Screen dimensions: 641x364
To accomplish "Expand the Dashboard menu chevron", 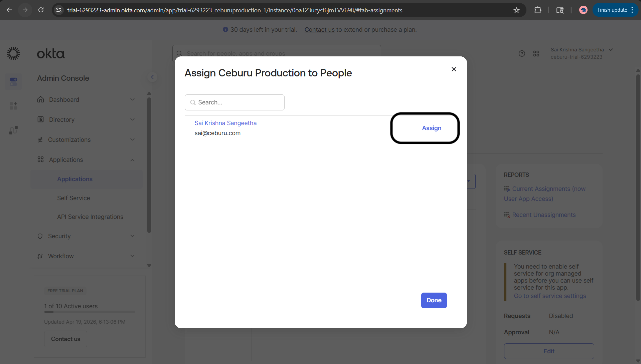I will [x=132, y=99].
